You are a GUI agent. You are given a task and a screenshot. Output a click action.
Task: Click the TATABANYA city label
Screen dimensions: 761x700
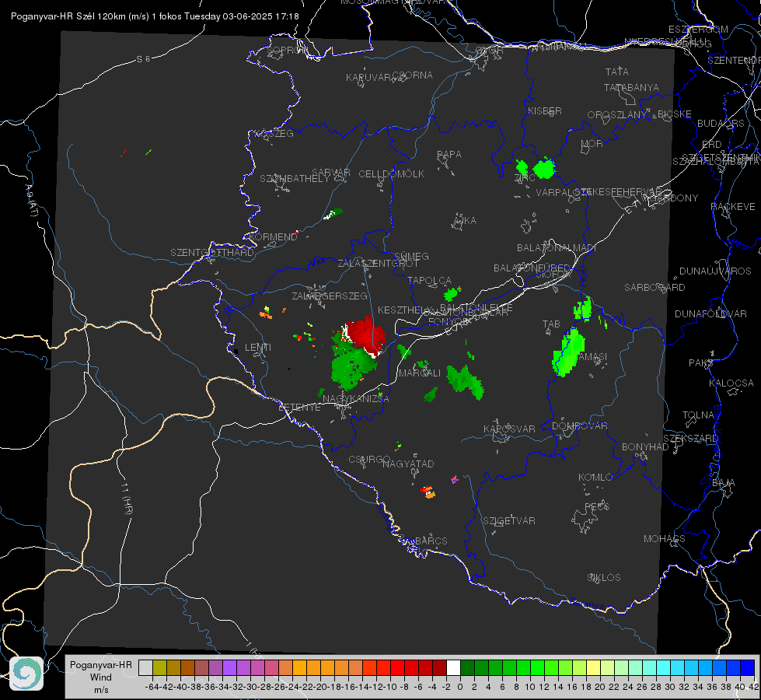click(x=631, y=87)
